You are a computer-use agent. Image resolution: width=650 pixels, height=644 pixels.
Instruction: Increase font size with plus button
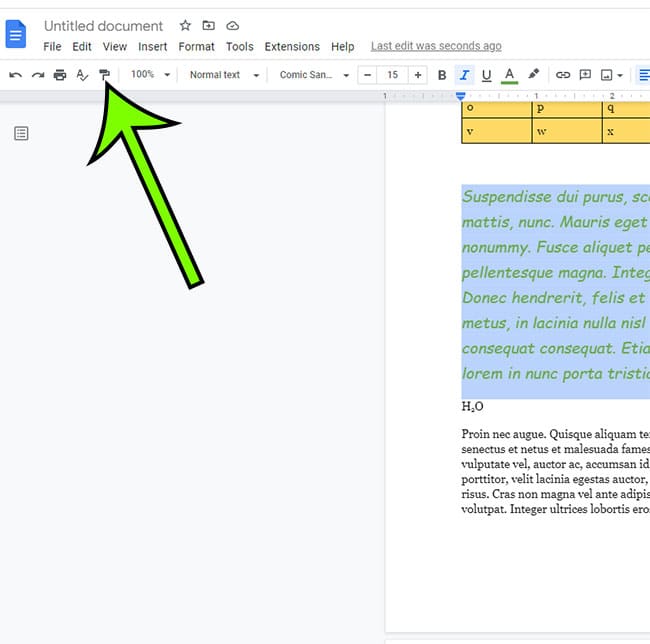(x=418, y=75)
